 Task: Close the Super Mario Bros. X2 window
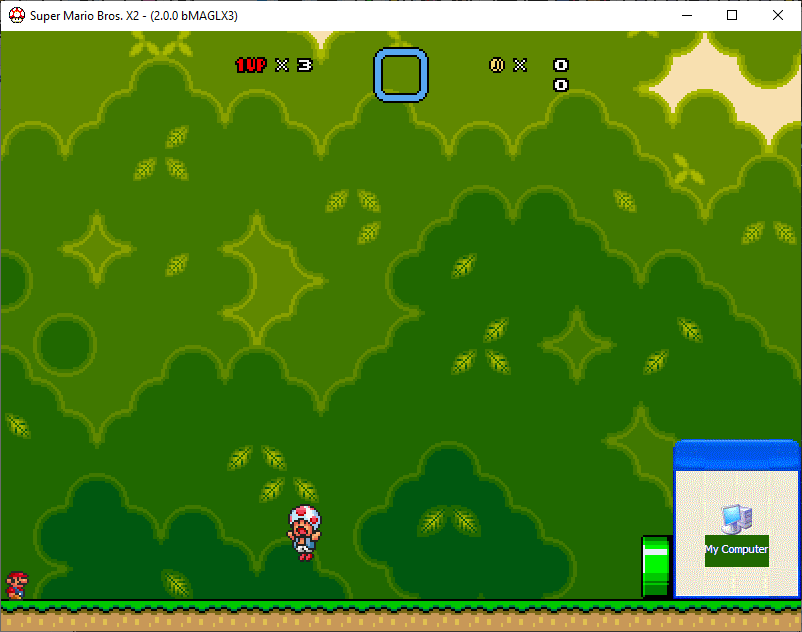tap(777, 15)
